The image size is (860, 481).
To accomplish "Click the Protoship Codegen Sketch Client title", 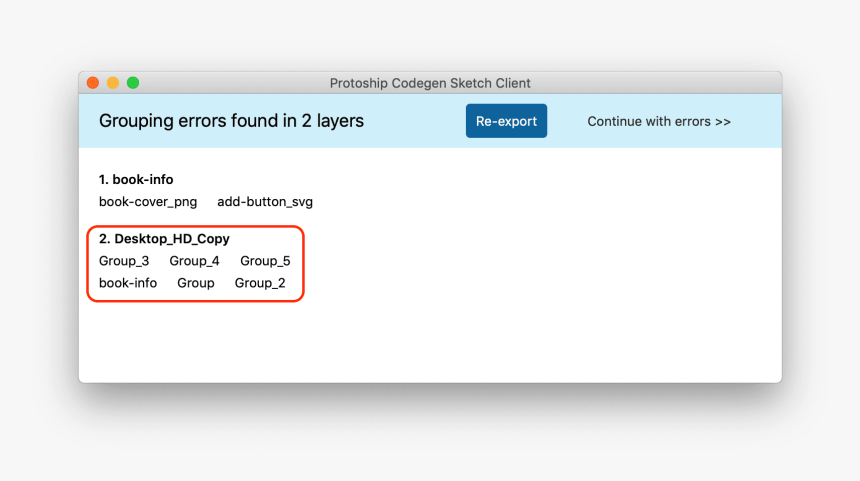I will 430,83.
